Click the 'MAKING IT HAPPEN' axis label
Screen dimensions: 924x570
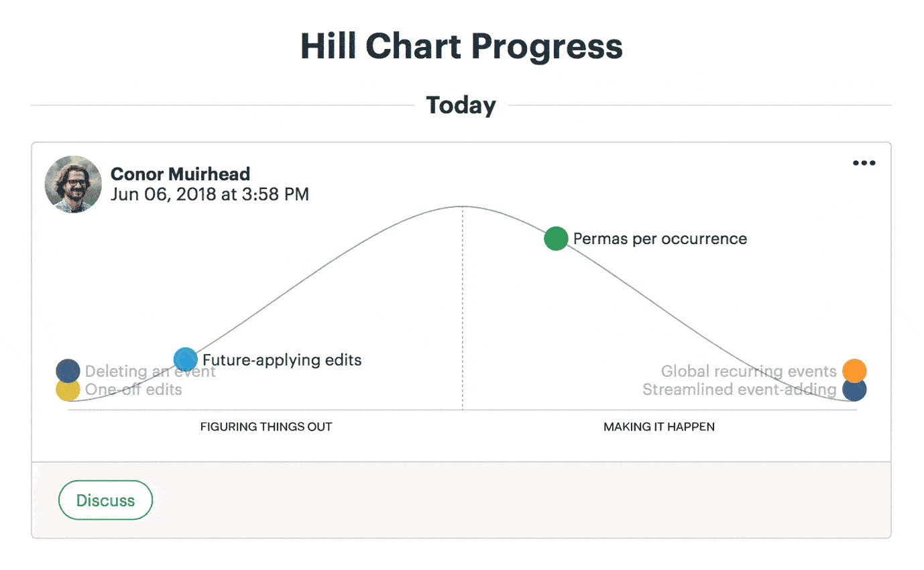click(659, 426)
